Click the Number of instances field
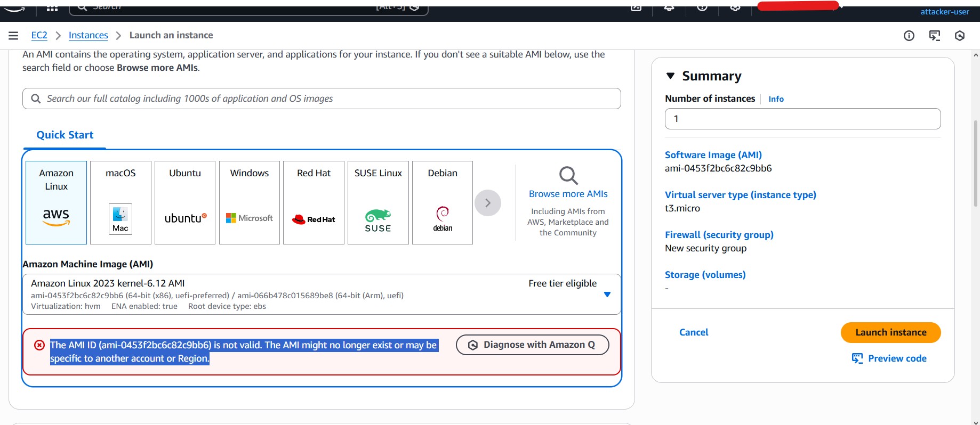Screen dimensions: 980x425 click(x=802, y=119)
